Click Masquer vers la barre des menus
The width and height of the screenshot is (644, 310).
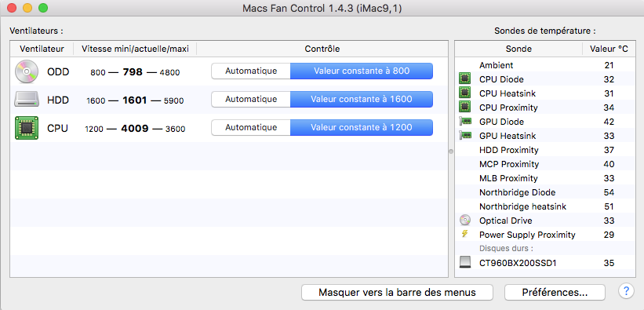[x=397, y=293]
